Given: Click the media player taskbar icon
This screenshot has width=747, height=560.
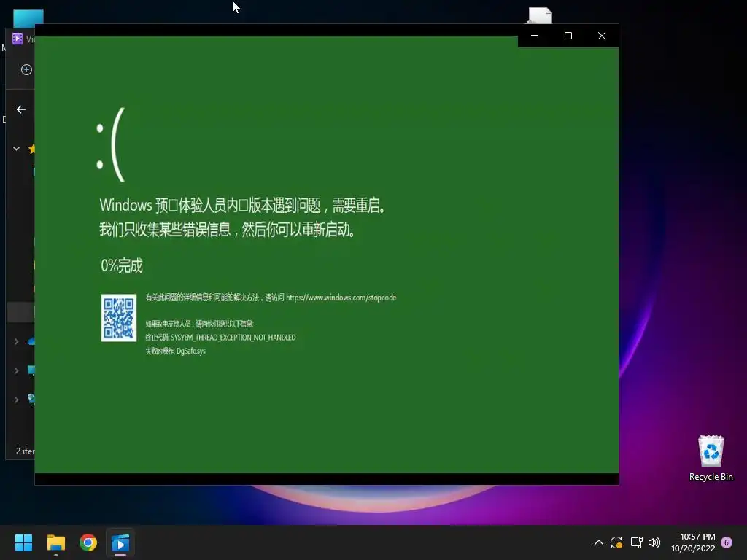Looking at the screenshot, I should click(x=120, y=542).
